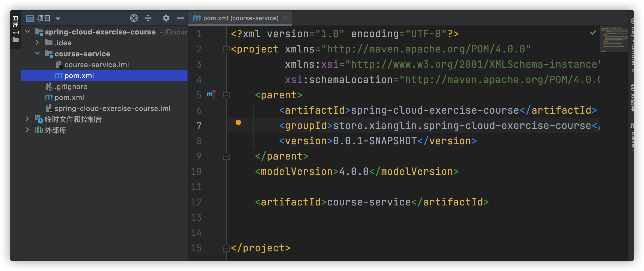Screen dimensions: 644x271
Task: Click 4.0.0 inside modelVersion
Action: pyautogui.click(x=354, y=172)
